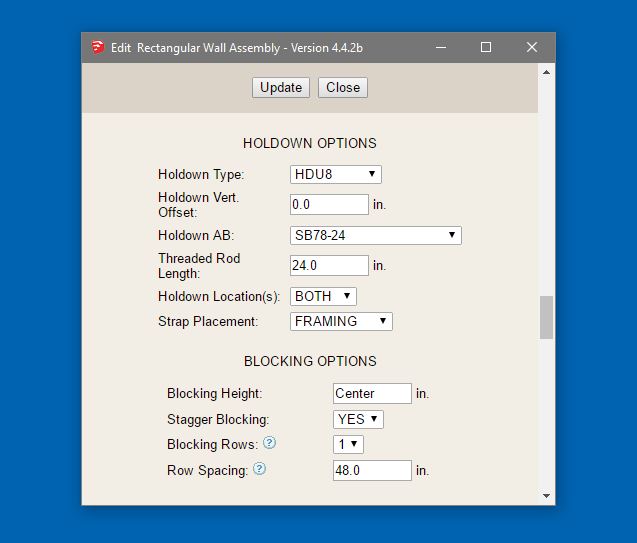Open the Blocking Rows dropdown

pyautogui.click(x=348, y=444)
